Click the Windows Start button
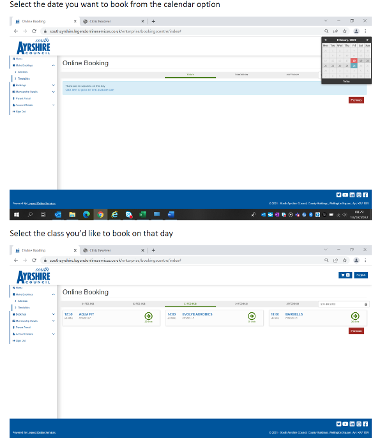This screenshot has width=380, height=438. 16,214
